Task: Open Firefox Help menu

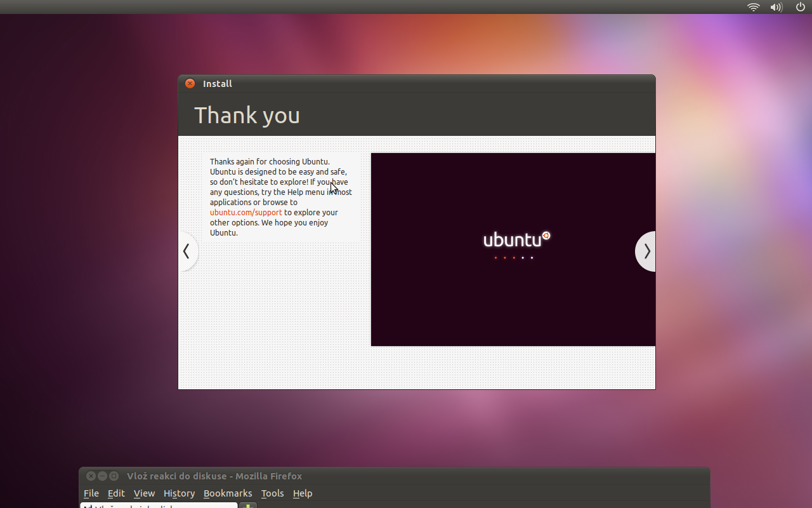Action: 303,493
